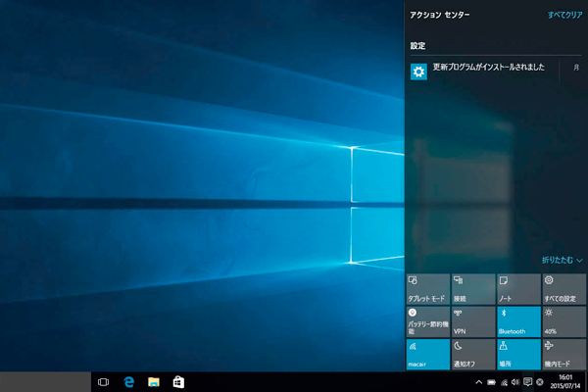588x392 pixels.
Task: Open the VPN quick action tile
Action: click(473, 321)
